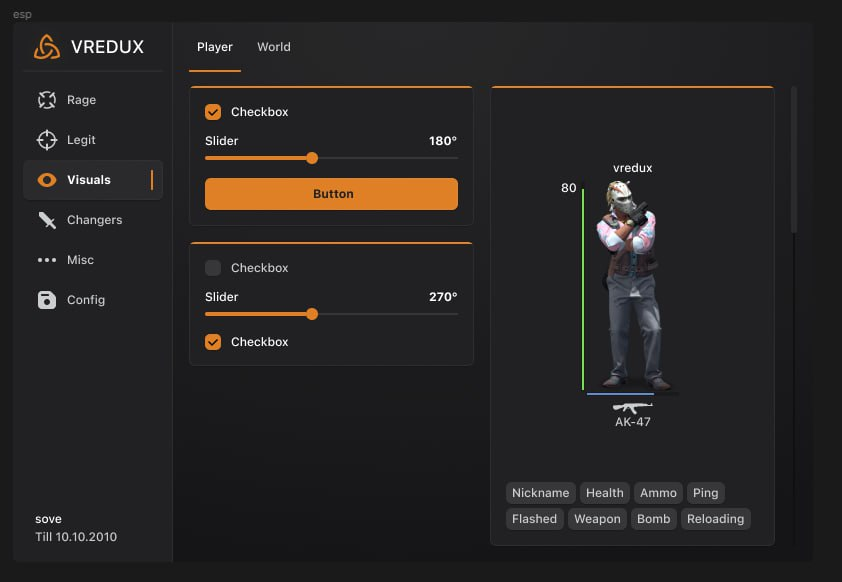Open Config via the save-disk icon

click(47, 300)
